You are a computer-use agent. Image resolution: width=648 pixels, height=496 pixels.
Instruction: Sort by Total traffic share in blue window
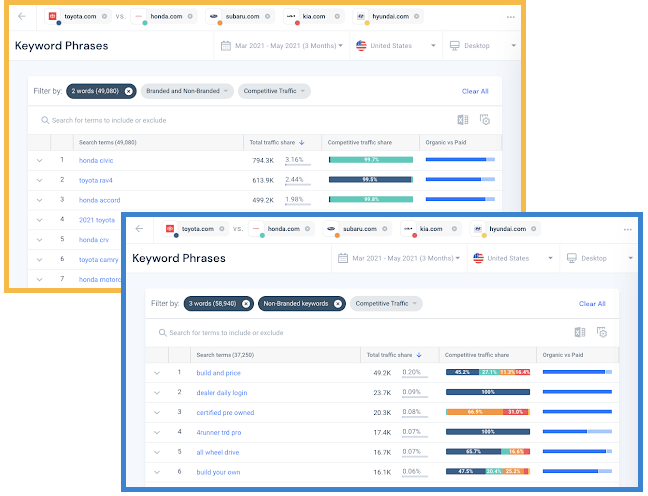point(394,355)
